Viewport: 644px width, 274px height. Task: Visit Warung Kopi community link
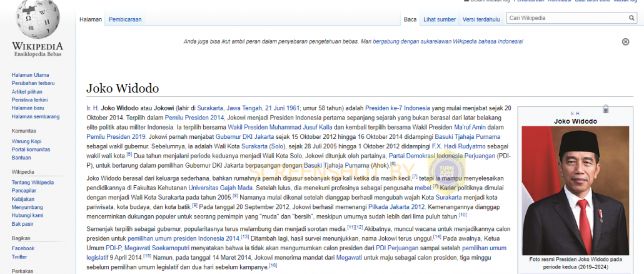pyautogui.click(x=26, y=141)
